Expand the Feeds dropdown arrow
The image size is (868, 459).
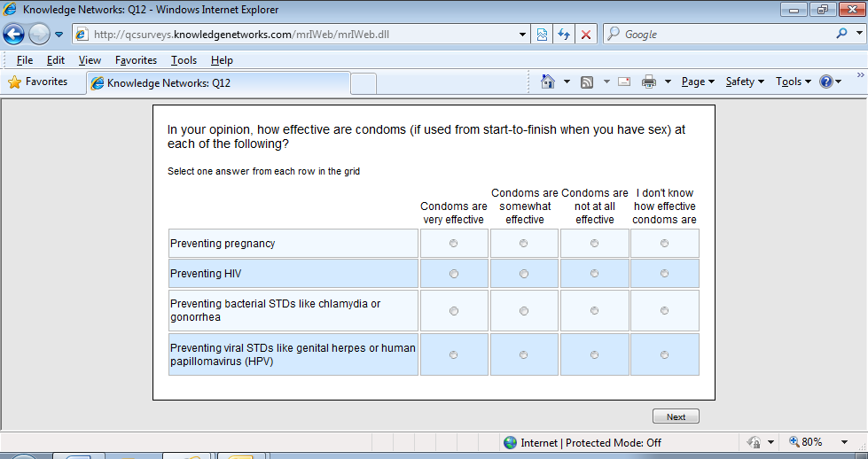click(606, 82)
